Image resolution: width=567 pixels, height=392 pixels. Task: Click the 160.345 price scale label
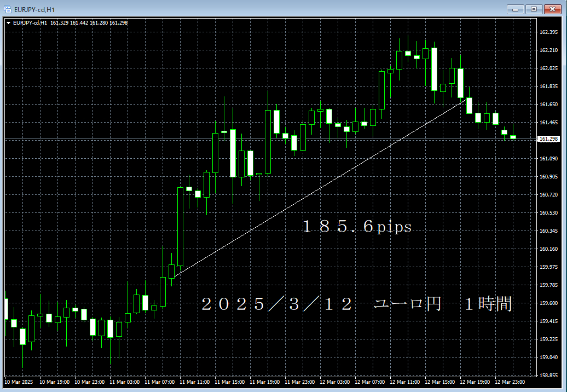[548, 230]
